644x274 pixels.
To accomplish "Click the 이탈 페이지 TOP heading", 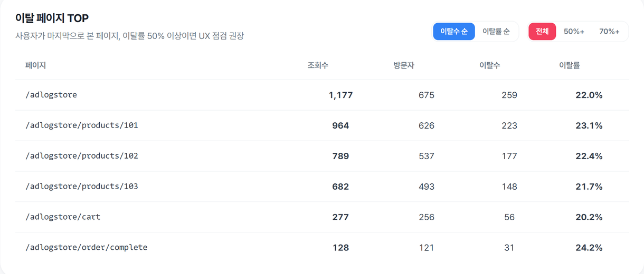I will [x=52, y=19].
